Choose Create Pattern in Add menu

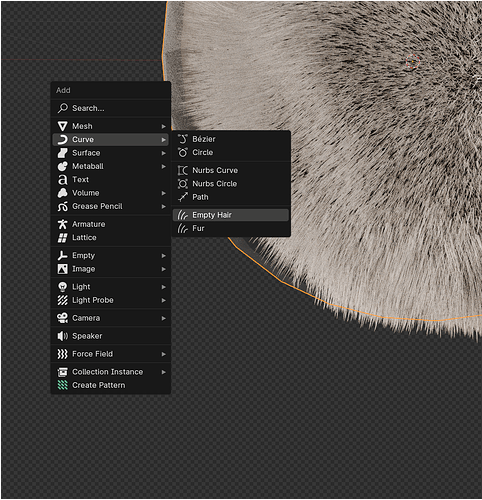(x=111, y=385)
